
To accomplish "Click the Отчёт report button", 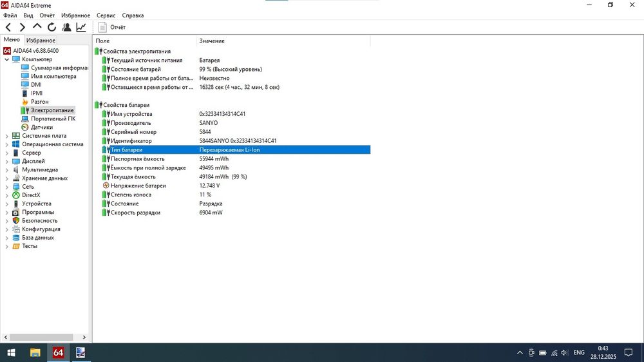I will tap(111, 27).
